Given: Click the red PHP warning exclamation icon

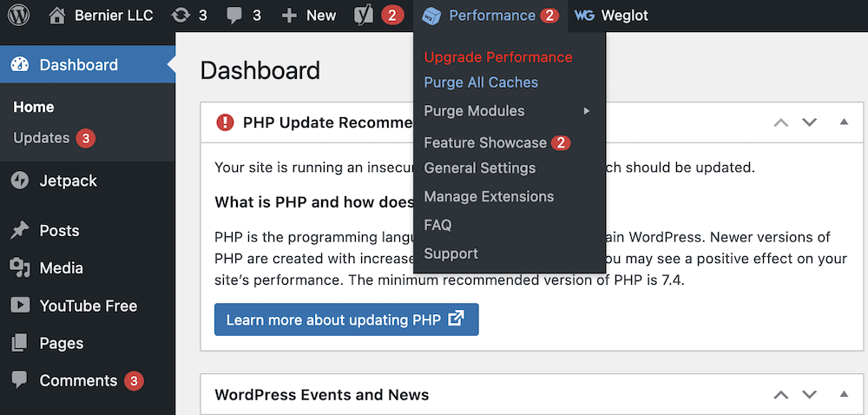Looking at the screenshot, I should (x=226, y=122).
